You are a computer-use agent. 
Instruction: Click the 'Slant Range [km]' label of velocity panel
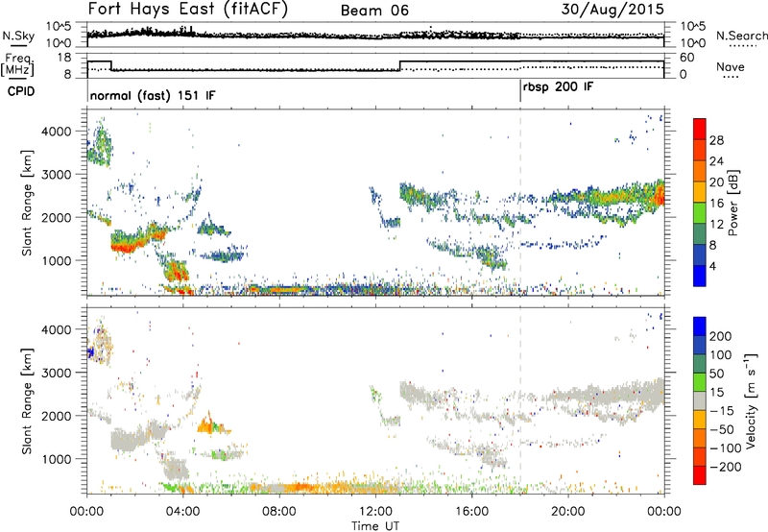pyautogui.click(x=27, y=400)
